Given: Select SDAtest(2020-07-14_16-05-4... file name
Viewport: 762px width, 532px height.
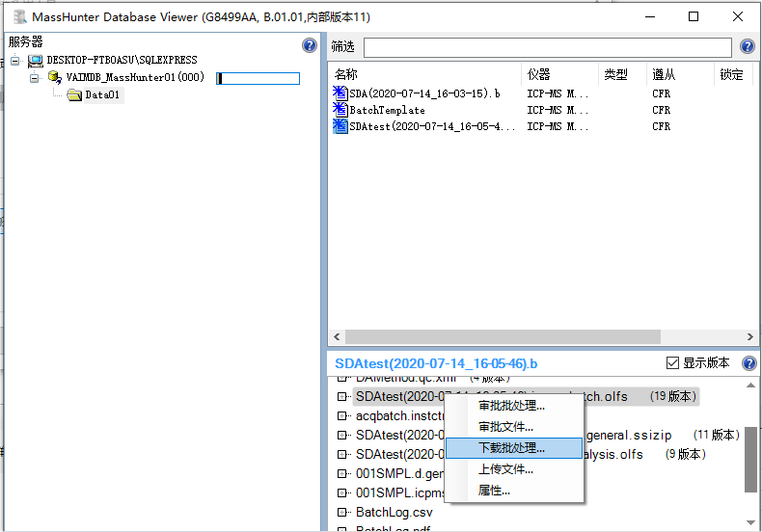Looking at the screenshot, I should [432, 126].
